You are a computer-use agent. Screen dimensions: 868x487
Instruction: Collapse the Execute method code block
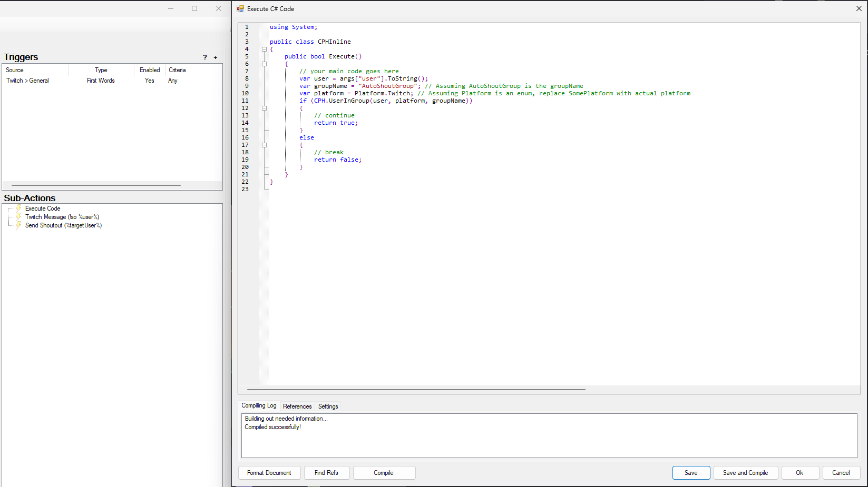[x=264, y=64]
